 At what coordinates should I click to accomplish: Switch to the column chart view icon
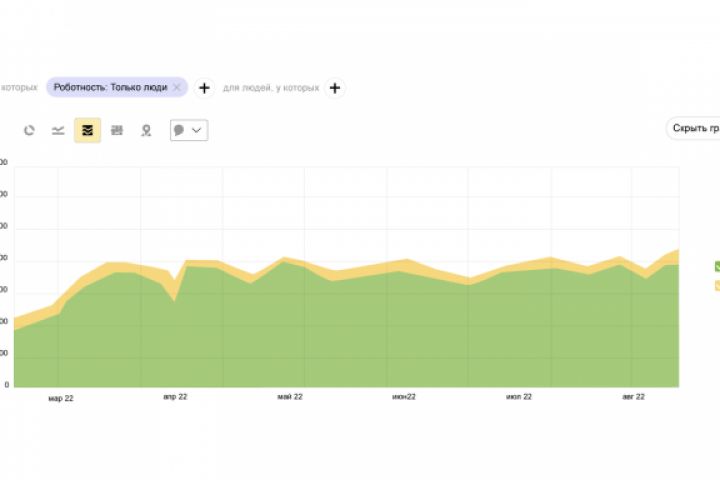[117, 130]
